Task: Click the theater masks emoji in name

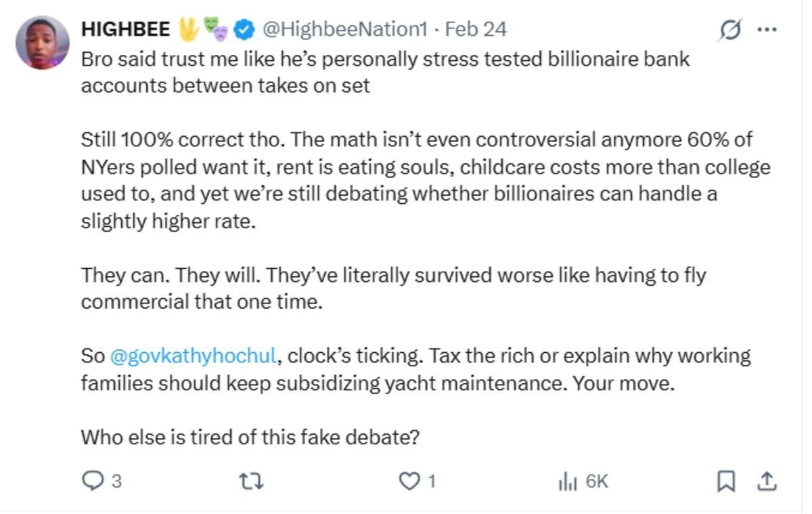Action: tap(216, 28)
